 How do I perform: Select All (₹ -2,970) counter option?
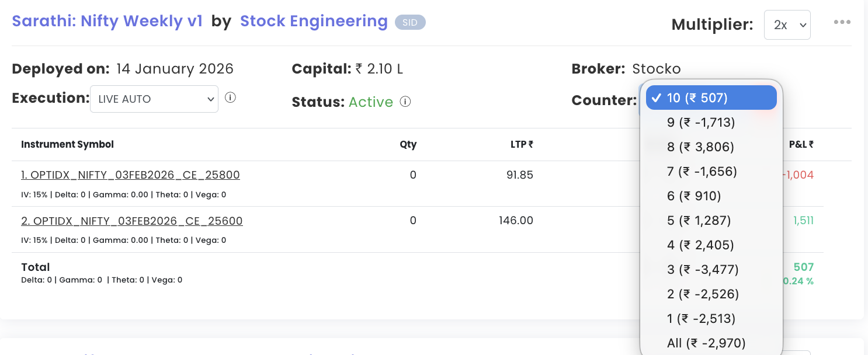(706, 343)
